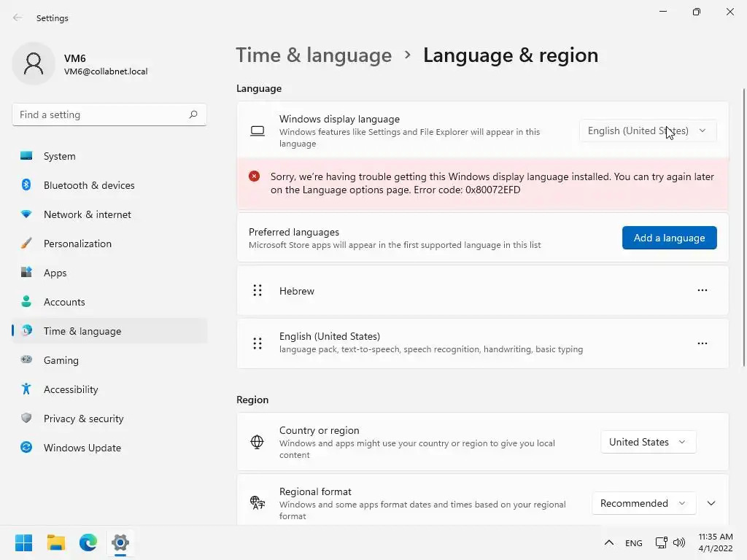Click the Privacy shield icon in sidebar

(26, 418)
